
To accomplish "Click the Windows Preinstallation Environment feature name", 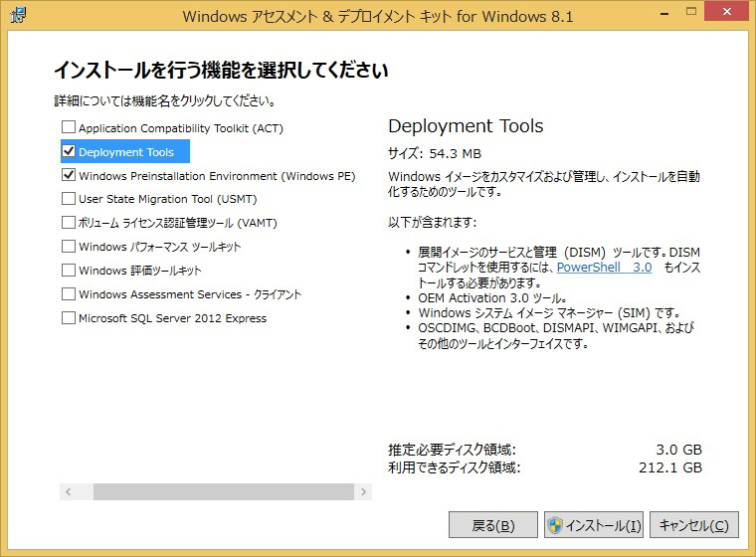I will click(x=217, y=176).
